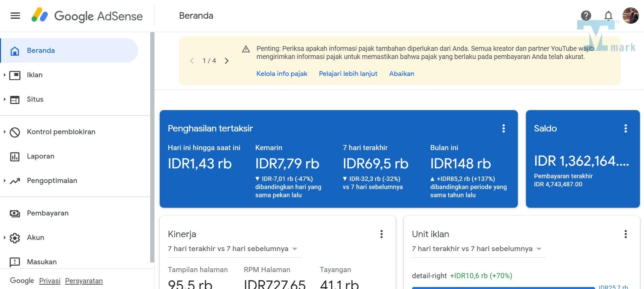Go to next notification with right chevron

227,61
